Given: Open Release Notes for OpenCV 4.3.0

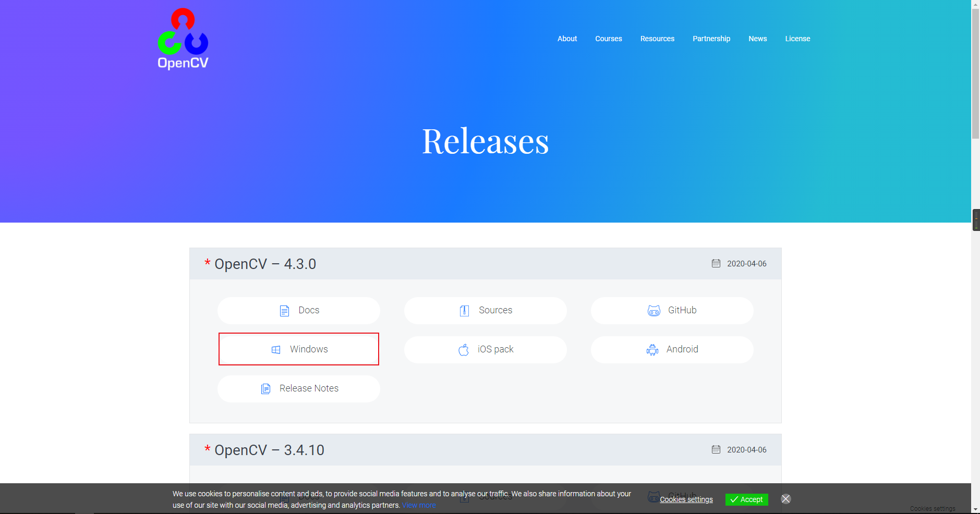Looking at the screenshot, I should (299, 389).
